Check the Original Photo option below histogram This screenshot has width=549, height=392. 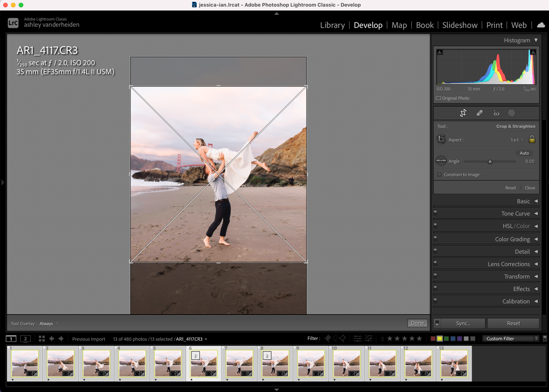point(439,98)
